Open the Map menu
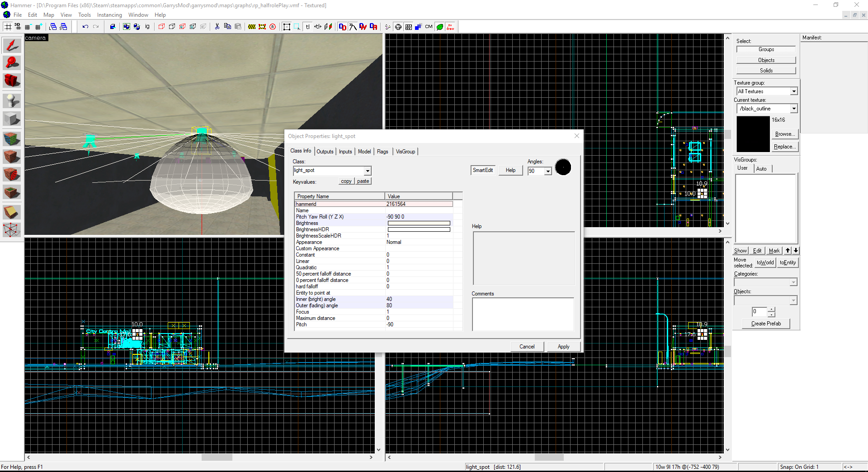Image resolution: width=868 pixels, height=472 pixels. 49,15
